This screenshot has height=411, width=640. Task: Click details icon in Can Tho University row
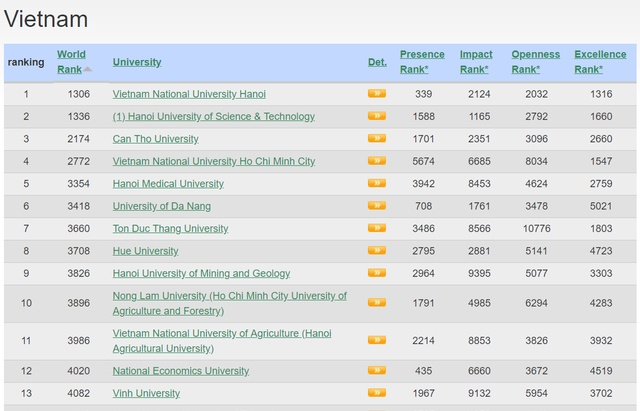pos(377,138)
